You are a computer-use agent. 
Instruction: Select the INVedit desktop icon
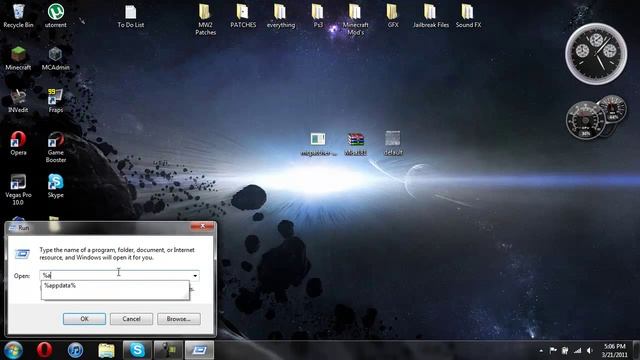coord(18,101)
